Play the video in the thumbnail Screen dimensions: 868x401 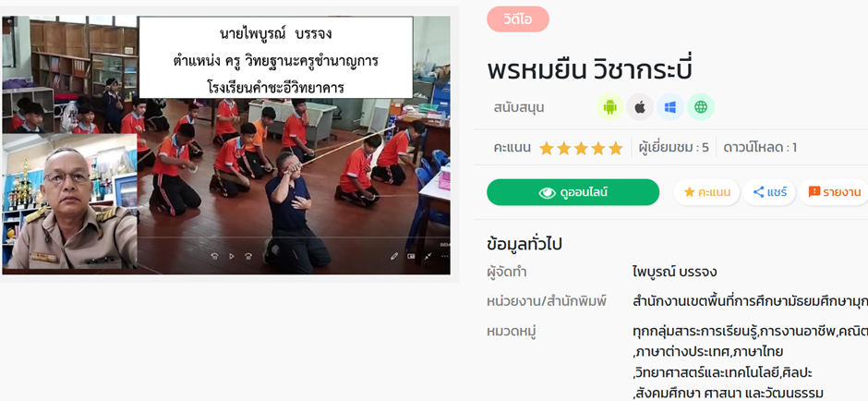232,256
